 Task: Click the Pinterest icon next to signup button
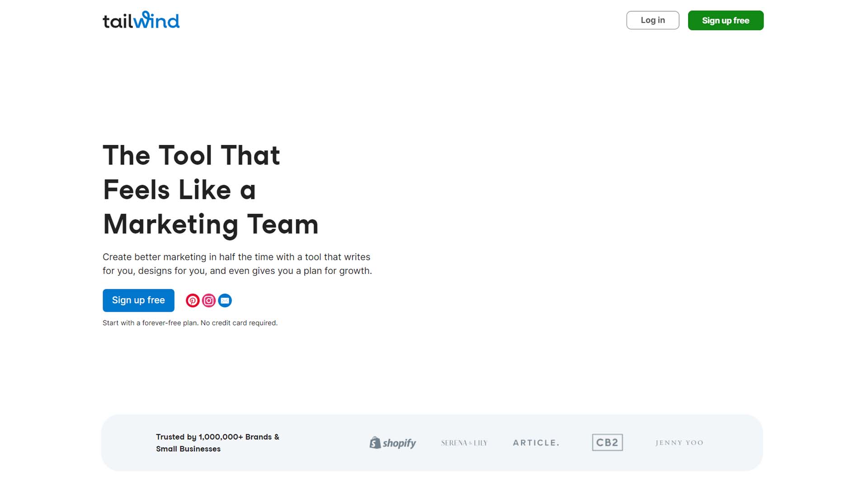point(193,300)
